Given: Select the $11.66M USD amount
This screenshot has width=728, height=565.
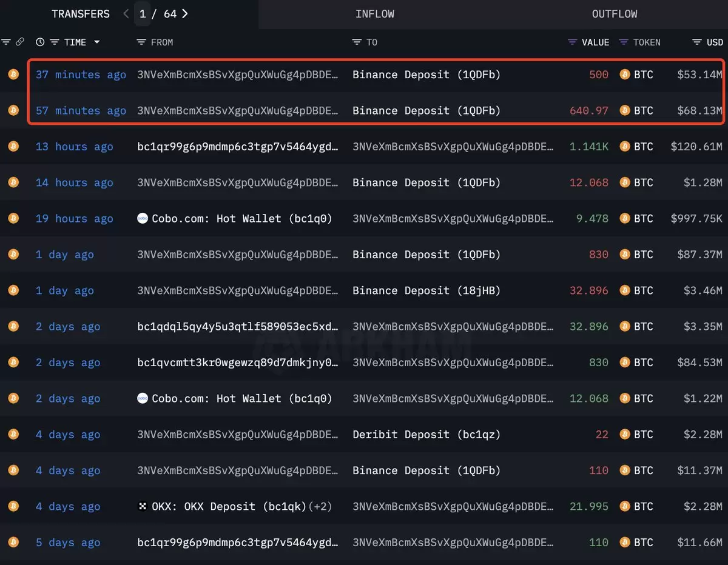Looking at the screenshot, I should (x=700, y=543).
